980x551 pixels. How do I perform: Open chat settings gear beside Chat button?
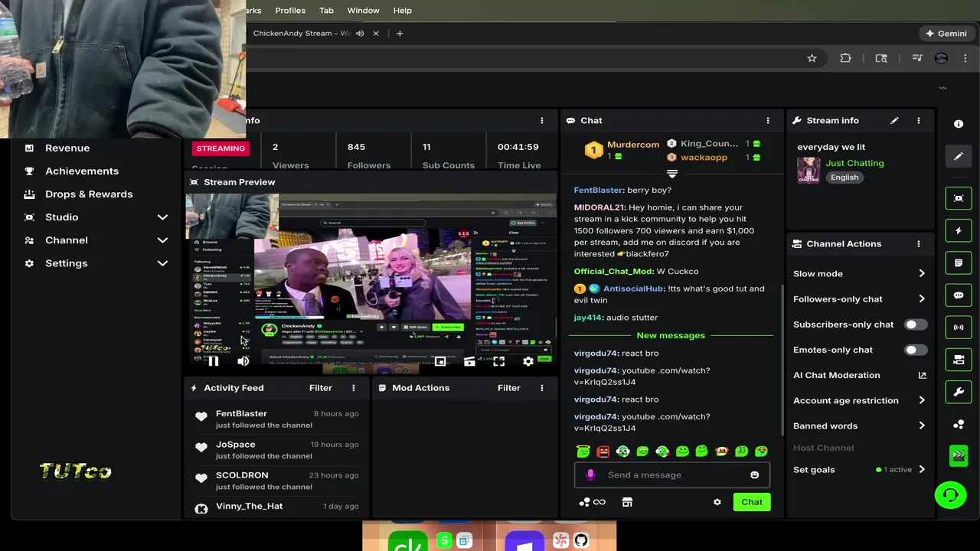pos(717,502)
